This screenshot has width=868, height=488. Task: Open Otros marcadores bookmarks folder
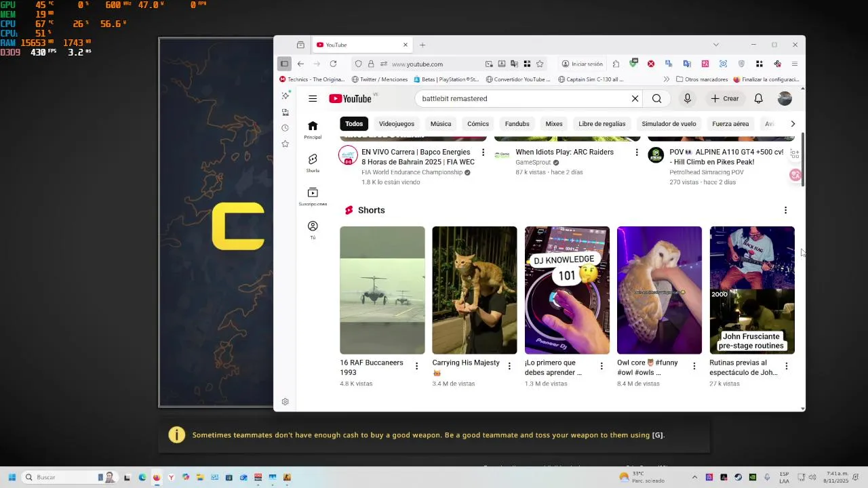tap(701, 79)
